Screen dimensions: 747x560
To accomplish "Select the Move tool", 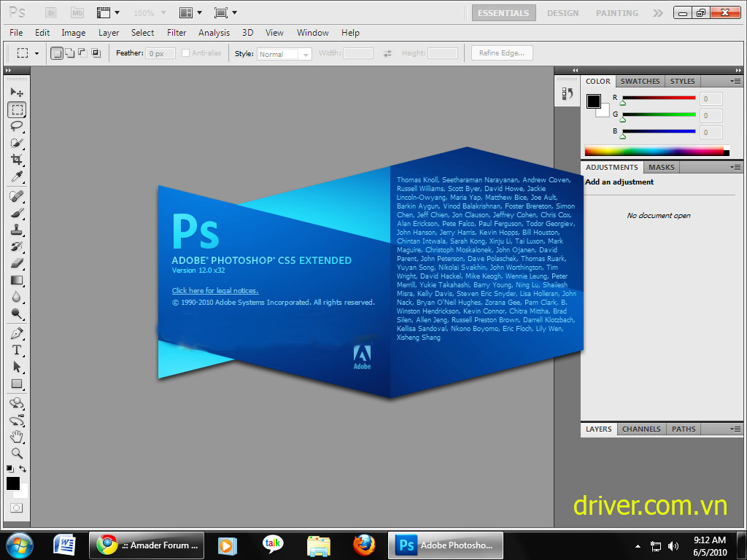I will click(17, 93).
